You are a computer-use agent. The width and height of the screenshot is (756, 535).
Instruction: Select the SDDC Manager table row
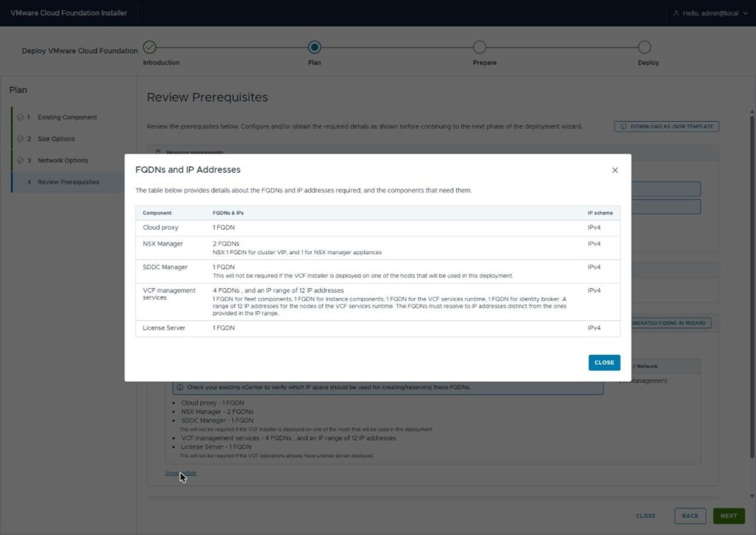377,271
